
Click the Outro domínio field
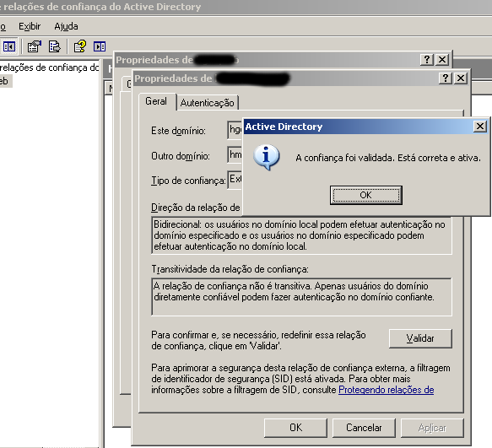(x=235, y=154)
